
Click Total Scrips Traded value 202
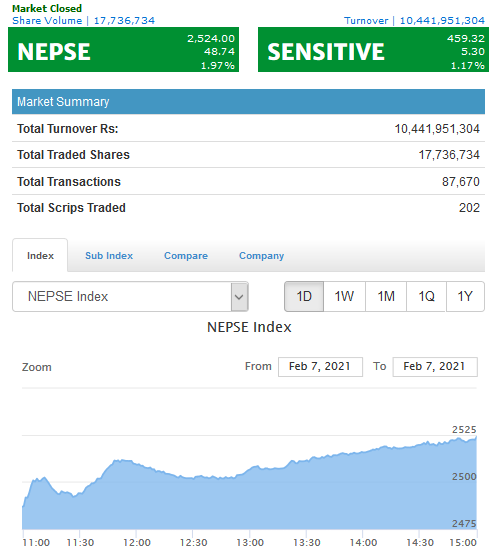pyautogui.click(x=469, y=208)
